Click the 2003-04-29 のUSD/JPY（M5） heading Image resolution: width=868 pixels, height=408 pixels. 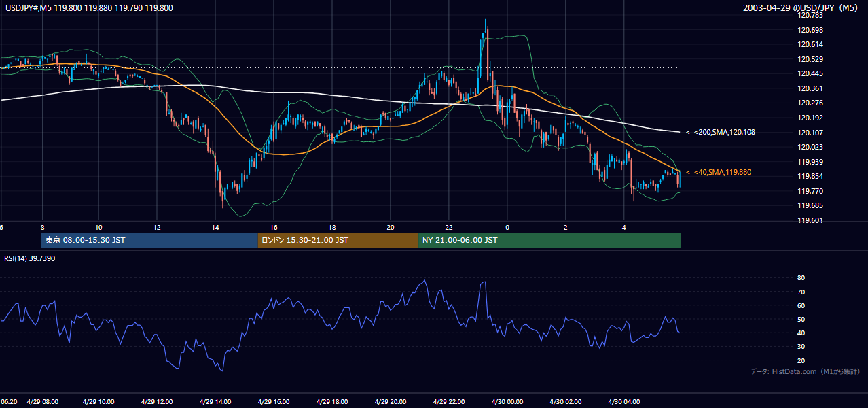point(802,8)
